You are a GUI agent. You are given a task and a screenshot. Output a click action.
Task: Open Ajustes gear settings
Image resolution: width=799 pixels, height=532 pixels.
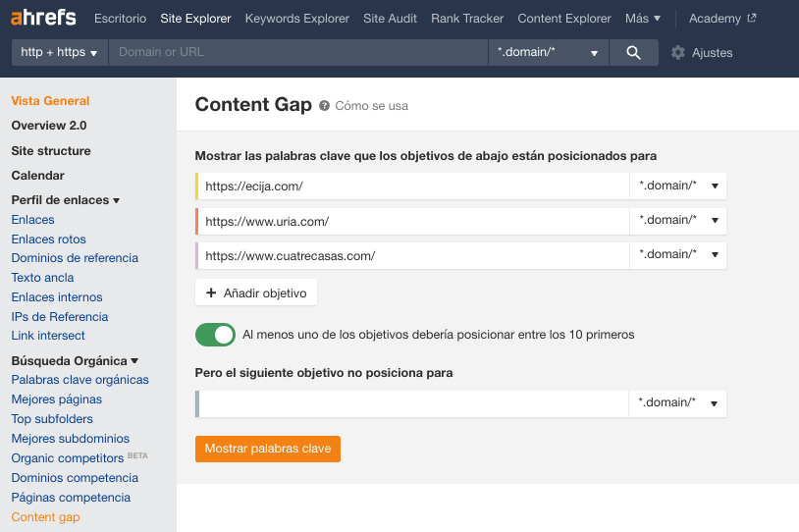[x=702, y=52]
